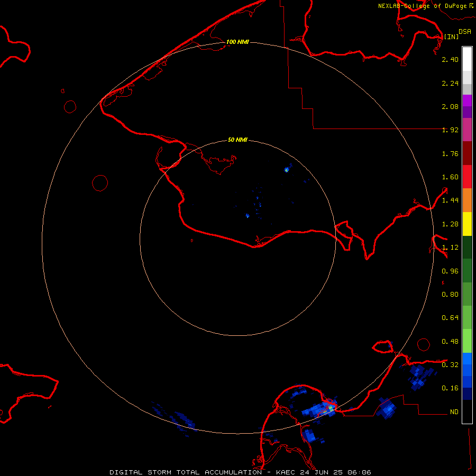476x476 pixels.
Task: Click the '24 JUN 25 06:06' timestamp
Action: tap(335, 472)
